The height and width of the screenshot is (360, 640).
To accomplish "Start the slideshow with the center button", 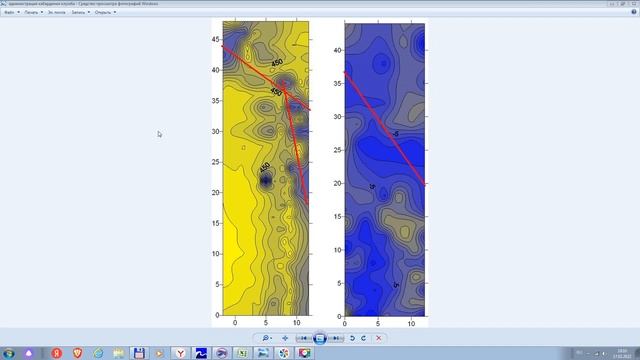I will (x=320, y=338).
